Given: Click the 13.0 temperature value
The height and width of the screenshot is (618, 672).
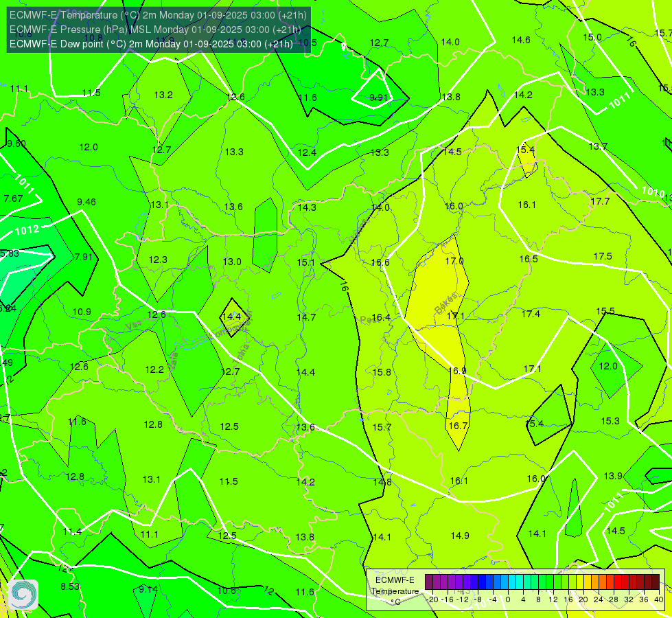Looking at the screenshot, I should [x=232, y=262].
